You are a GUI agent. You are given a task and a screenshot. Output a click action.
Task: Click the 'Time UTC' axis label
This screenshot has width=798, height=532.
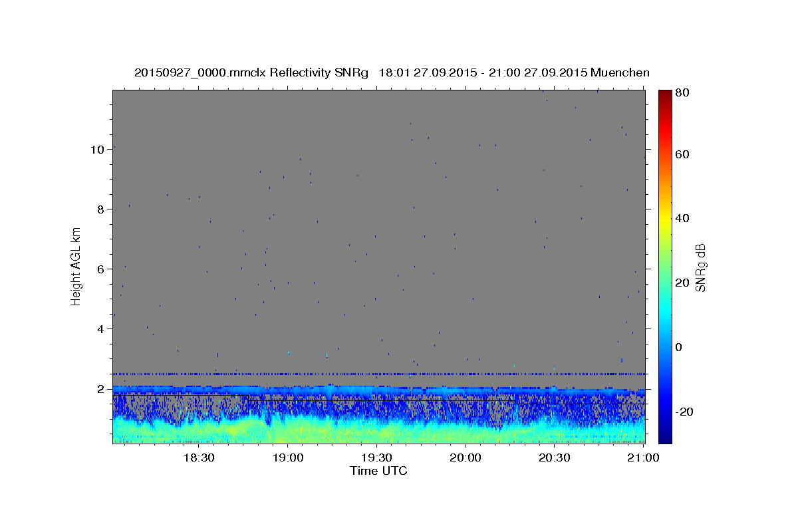[378, 471]
